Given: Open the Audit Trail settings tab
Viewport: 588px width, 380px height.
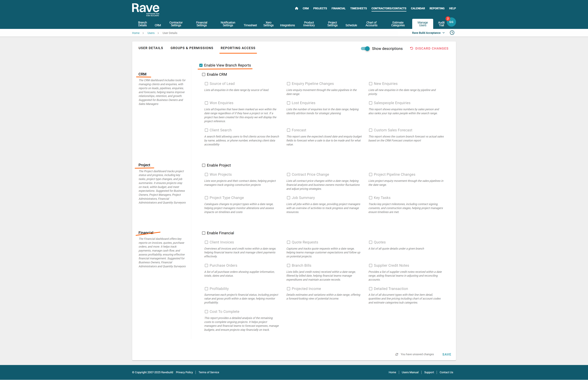Looking at the screenshot, I should 441,24.
